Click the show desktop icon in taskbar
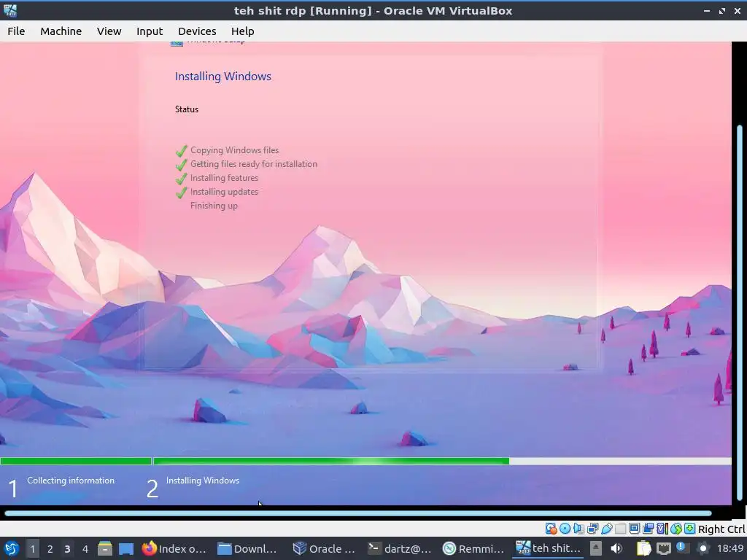The image size is (747, 560). point(126,548)
